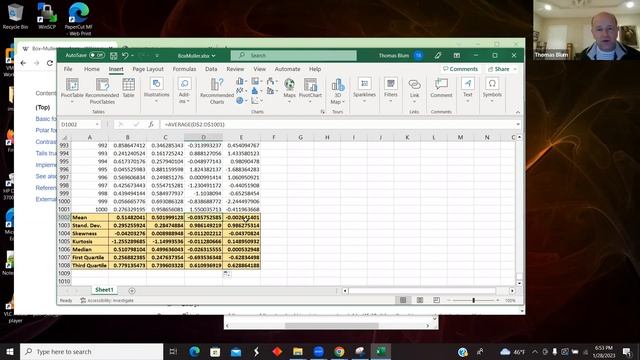
Task: Switch to Page Break Preview in status bar
Action: point(436,300)
